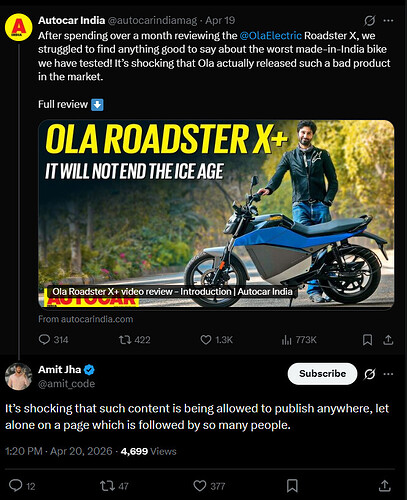View analytics showing 773K views
The height and width of the screenshot is (500, 407).
[299, 340]
